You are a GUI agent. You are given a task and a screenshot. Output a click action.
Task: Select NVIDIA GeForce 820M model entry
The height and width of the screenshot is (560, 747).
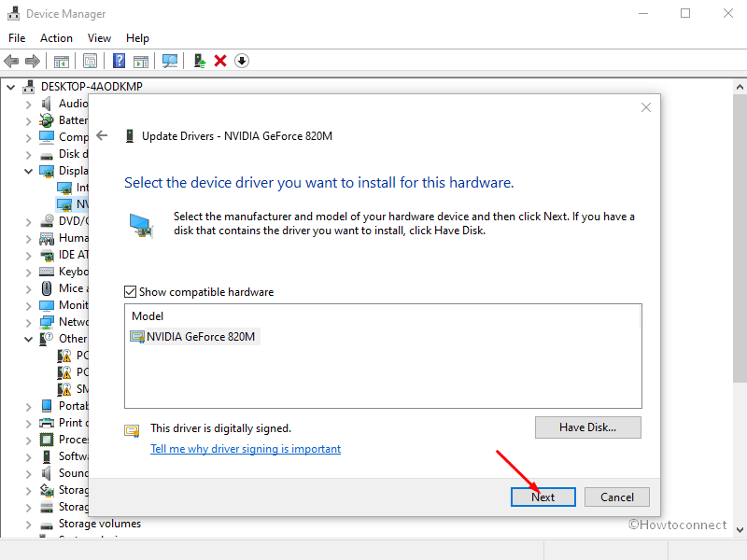(x=194, y=337)
